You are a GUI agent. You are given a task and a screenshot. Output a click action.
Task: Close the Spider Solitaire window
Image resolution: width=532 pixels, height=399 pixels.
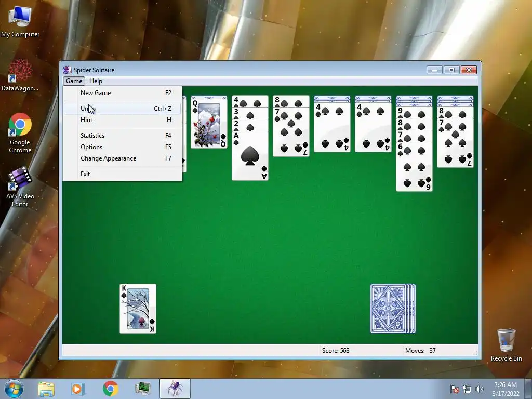pos(469,70)
